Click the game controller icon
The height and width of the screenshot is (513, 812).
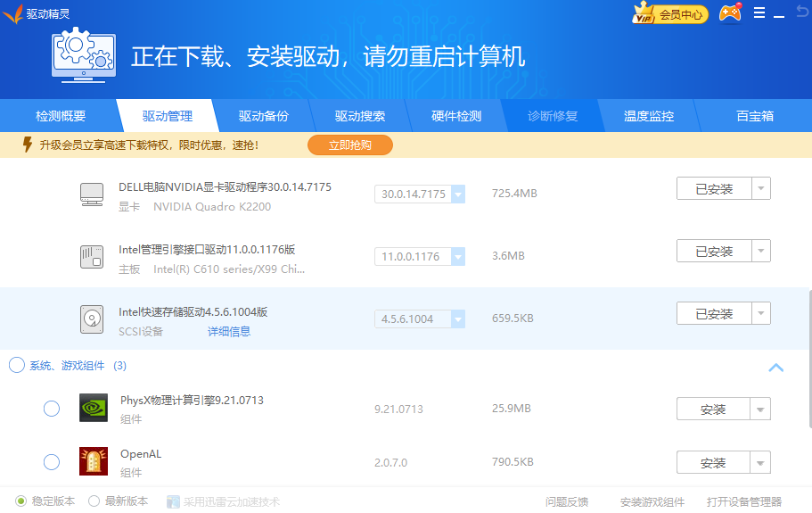coord(730,13)
